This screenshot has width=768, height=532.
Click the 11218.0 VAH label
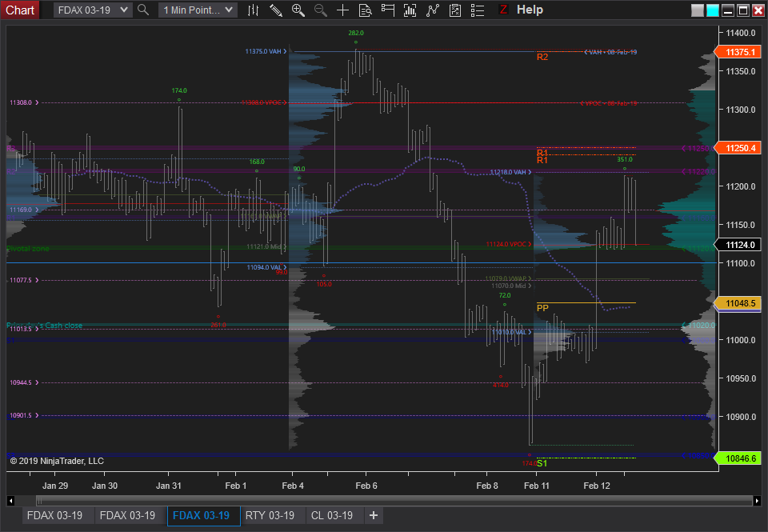[511, 172]
